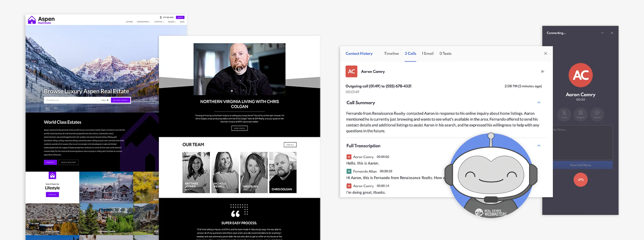The height and width of the screenshot is (240, 644).
Task: Click the City, Address, Zip search field
Action: [72, 100]
